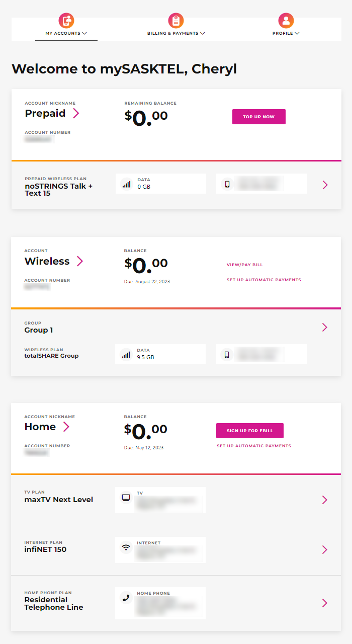Viewport: 352px width, 644px height.
Task: Click the data signal bars icon on noSTRINGS plan
Action: [x=127, y=184]
